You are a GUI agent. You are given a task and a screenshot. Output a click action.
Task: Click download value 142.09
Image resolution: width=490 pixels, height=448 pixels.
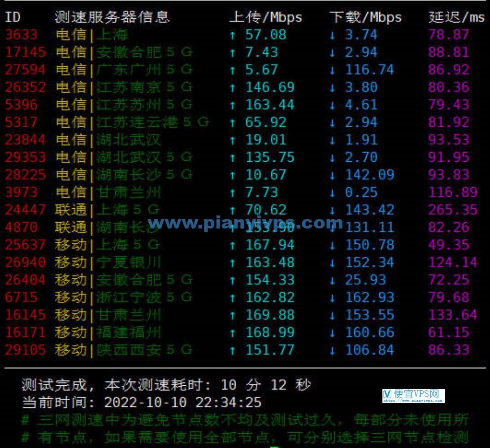370,175
